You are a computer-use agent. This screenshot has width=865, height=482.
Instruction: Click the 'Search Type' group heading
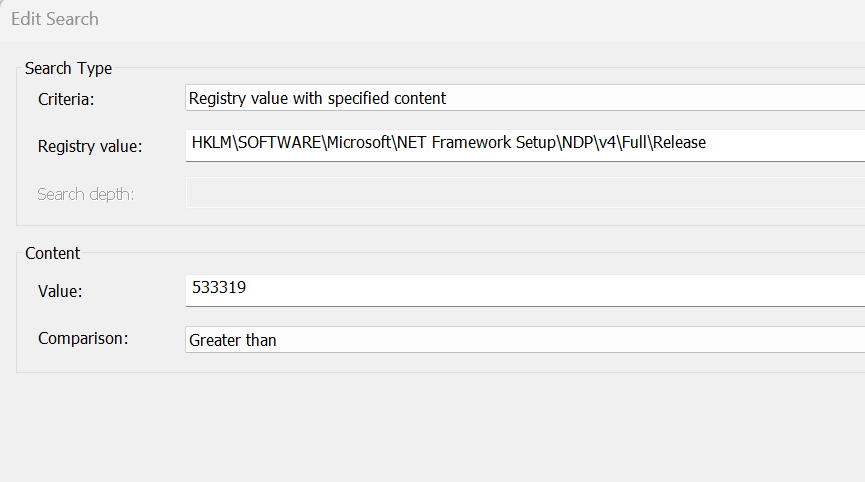(68, 68)
